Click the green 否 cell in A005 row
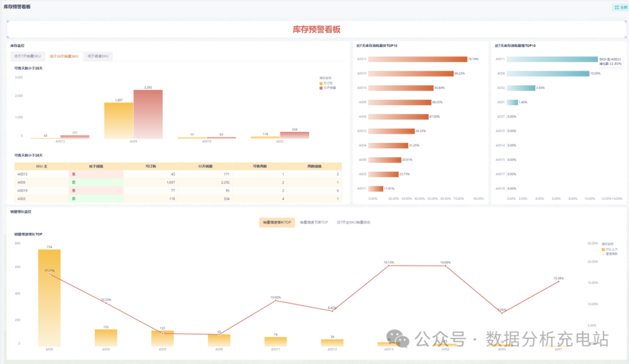 [x=96, y=182]
